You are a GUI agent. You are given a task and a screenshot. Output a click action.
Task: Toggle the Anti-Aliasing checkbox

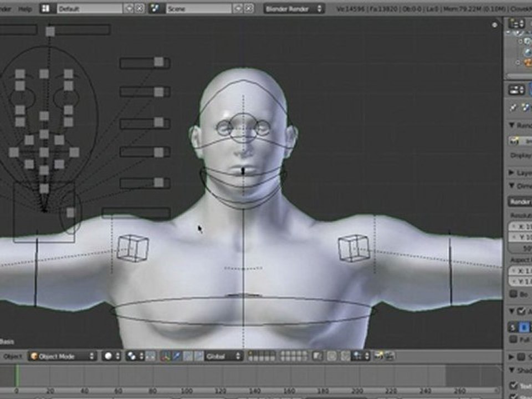[x=521, y=311]
